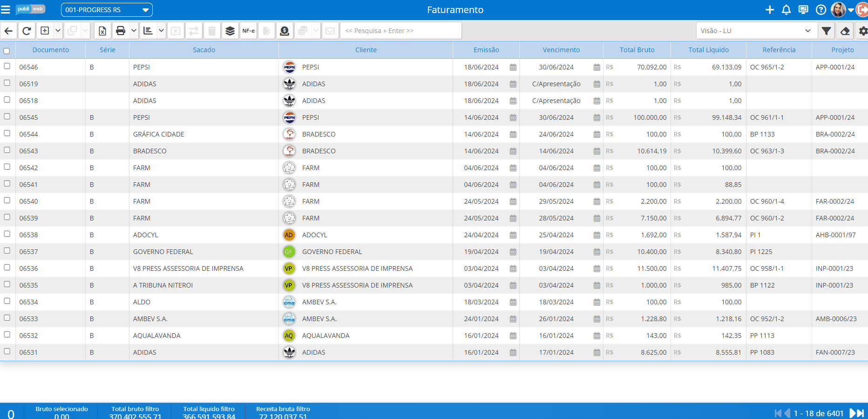Sort by the Referência column header
The height and width of the screenshot is (419, 868).
(x=779, y=50)
